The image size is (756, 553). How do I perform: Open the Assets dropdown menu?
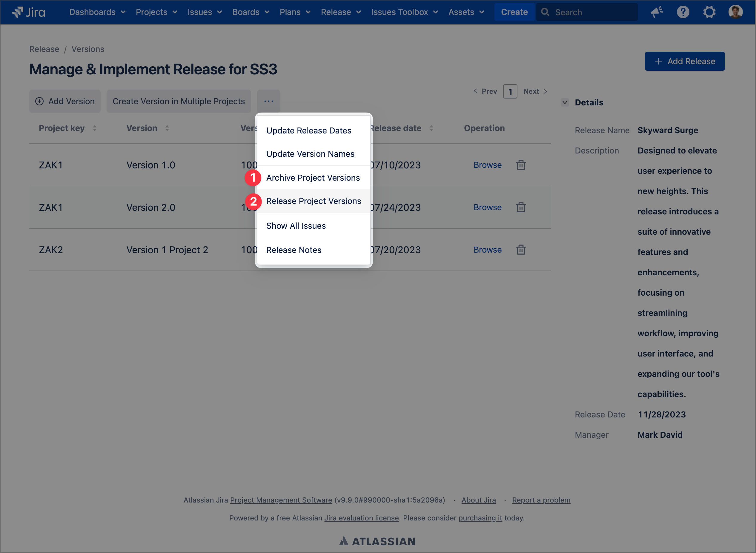click(466, 12)
